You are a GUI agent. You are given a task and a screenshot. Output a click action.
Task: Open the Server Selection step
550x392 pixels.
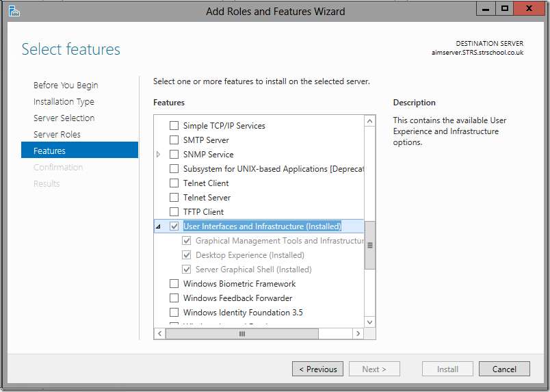(x=64, y=118)
